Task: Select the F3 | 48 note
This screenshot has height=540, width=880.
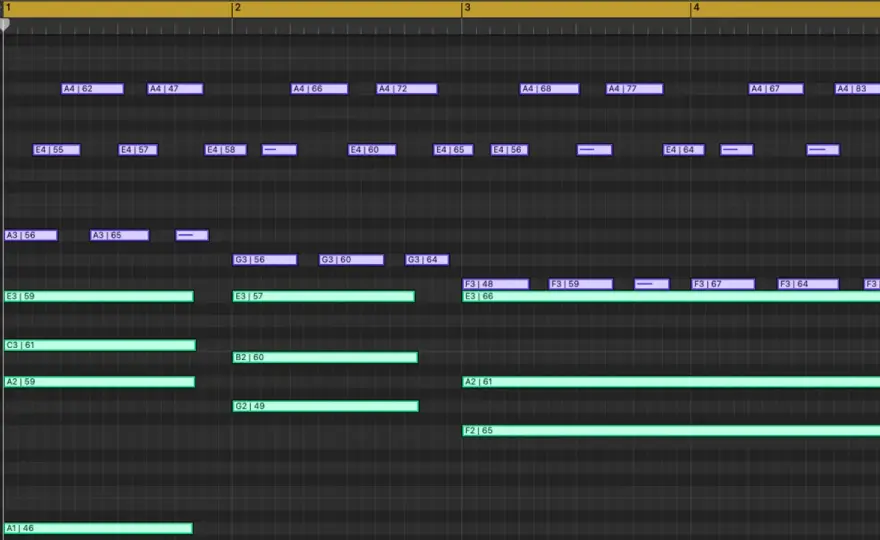Action: coord(496,284)
